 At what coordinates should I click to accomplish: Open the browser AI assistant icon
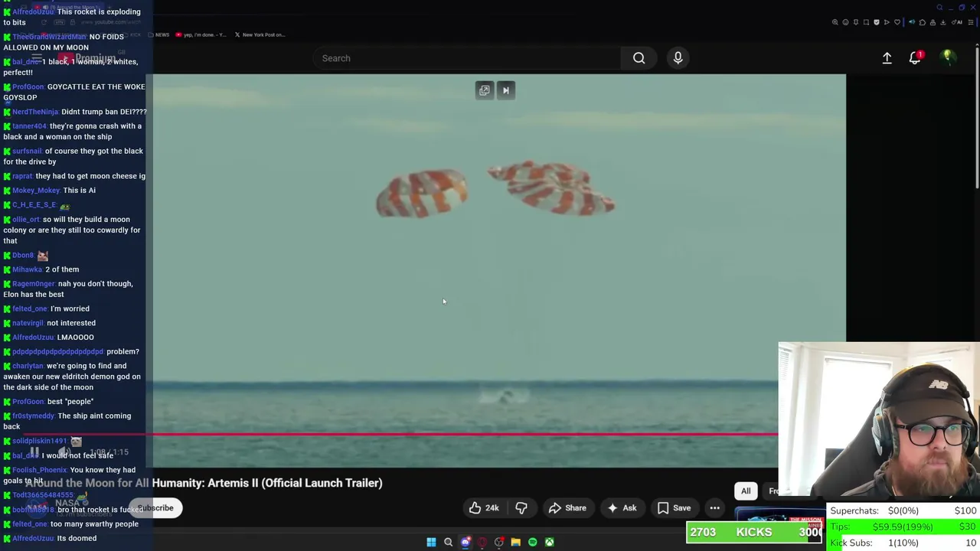click(957, 22)
